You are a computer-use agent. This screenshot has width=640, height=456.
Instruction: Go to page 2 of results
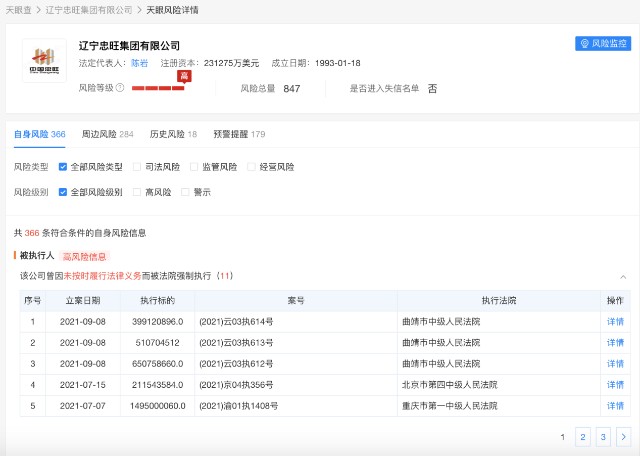[x=583, y=437]
